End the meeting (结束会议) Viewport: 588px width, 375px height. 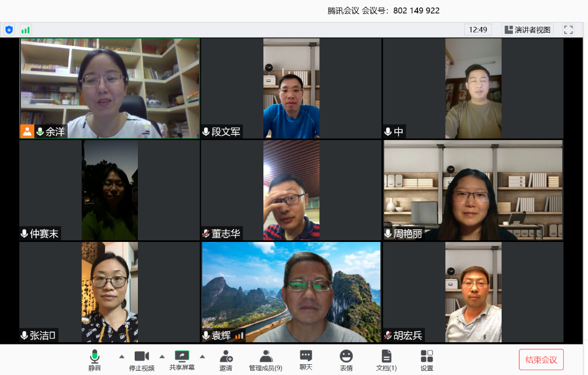pos(541,359)
